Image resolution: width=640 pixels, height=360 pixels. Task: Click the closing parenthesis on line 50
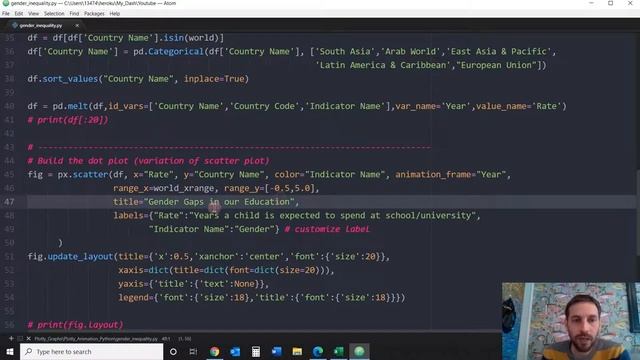pyautogui.click(x=60, y=242)
